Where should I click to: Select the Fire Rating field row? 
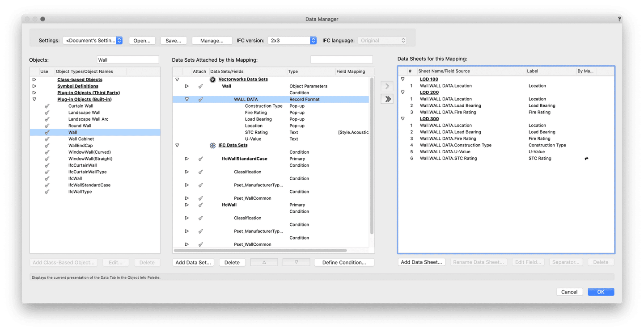click(256, 113)
